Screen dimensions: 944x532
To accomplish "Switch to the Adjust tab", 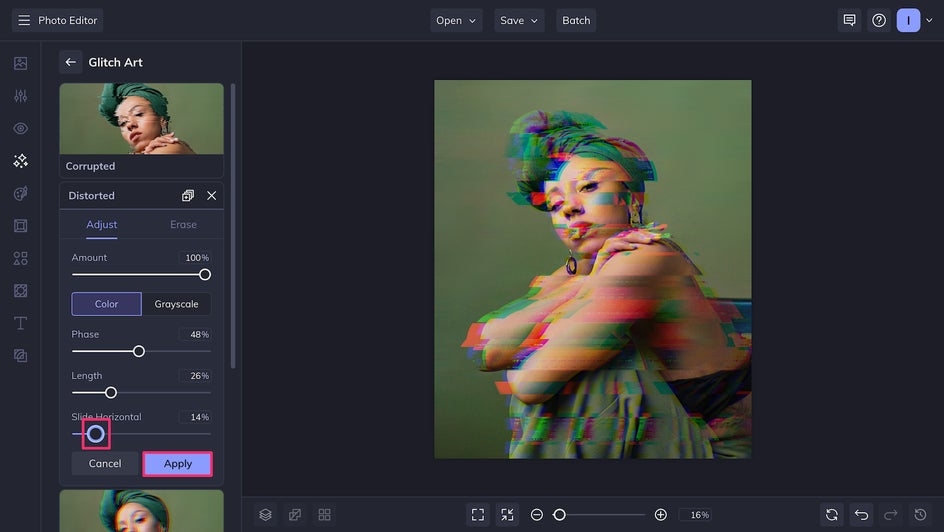I will coord(101,224).
